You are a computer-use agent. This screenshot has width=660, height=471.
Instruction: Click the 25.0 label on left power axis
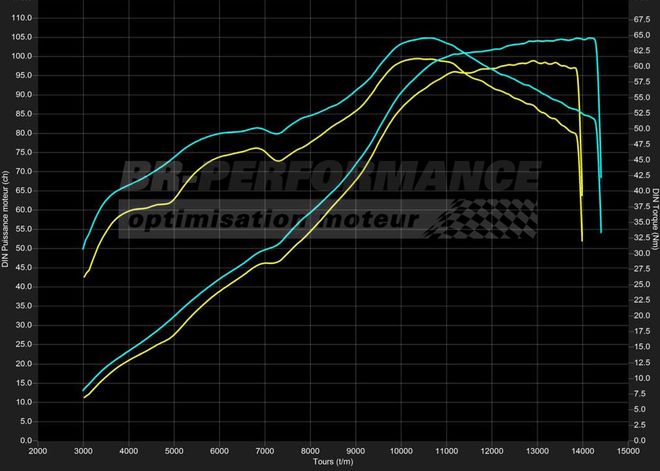(24, 344)
